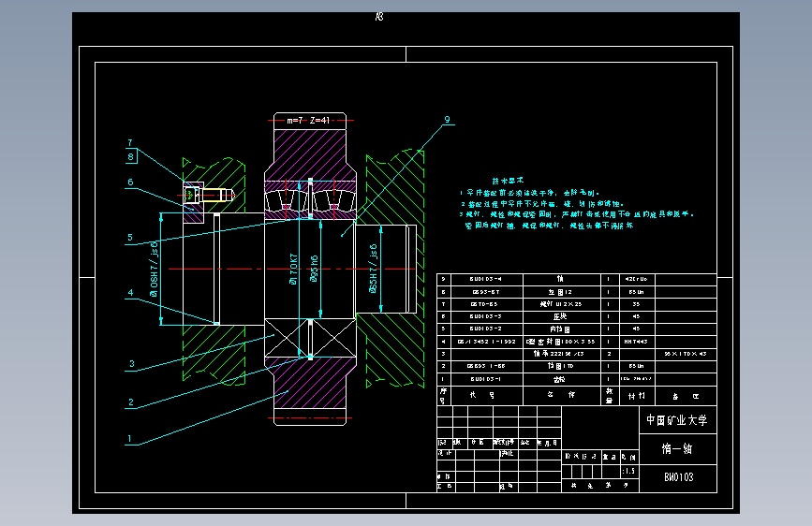Click part callout number 2
The height and width of the screenshot is (526, 812).
point(130,402)
